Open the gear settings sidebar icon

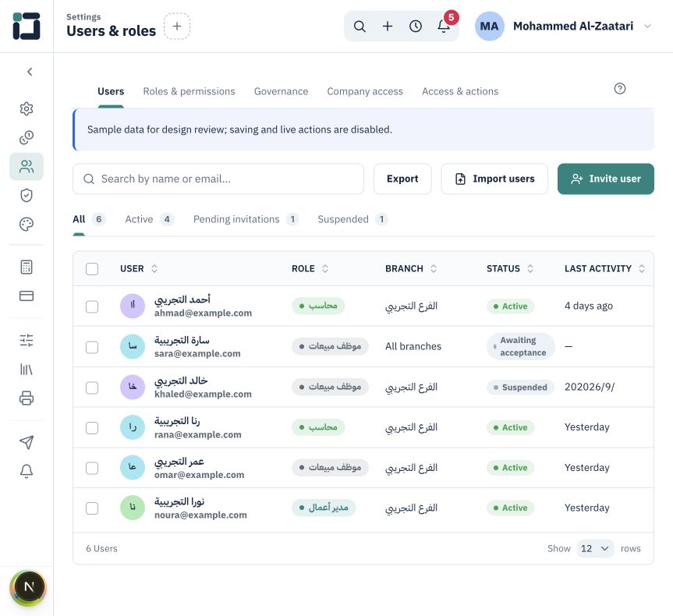click(27, 108)
